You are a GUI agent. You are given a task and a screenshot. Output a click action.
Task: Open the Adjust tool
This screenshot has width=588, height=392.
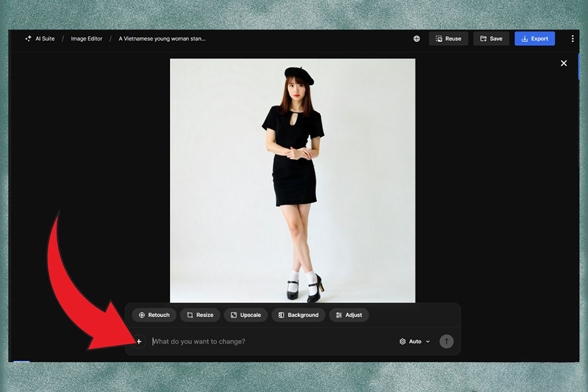349,315
